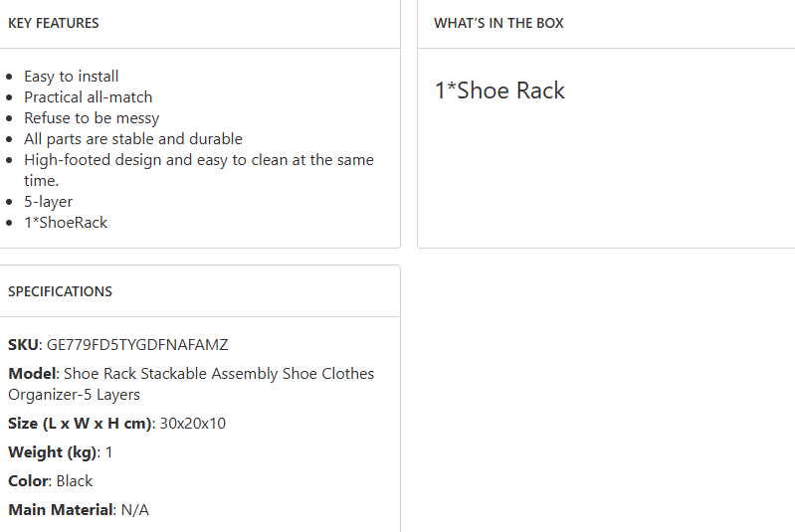Click the WHAT'S IN THE BOX heading
795x532 pixels.
click(x=498, y=23)
